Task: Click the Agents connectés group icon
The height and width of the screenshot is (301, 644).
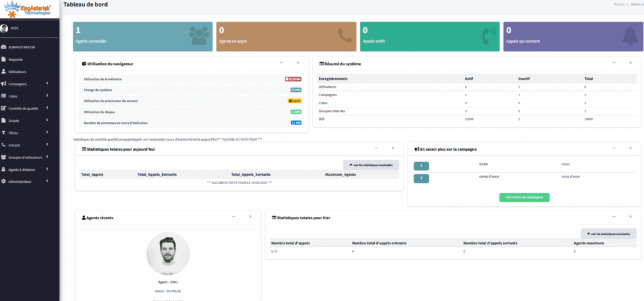Action: (199, 36)
